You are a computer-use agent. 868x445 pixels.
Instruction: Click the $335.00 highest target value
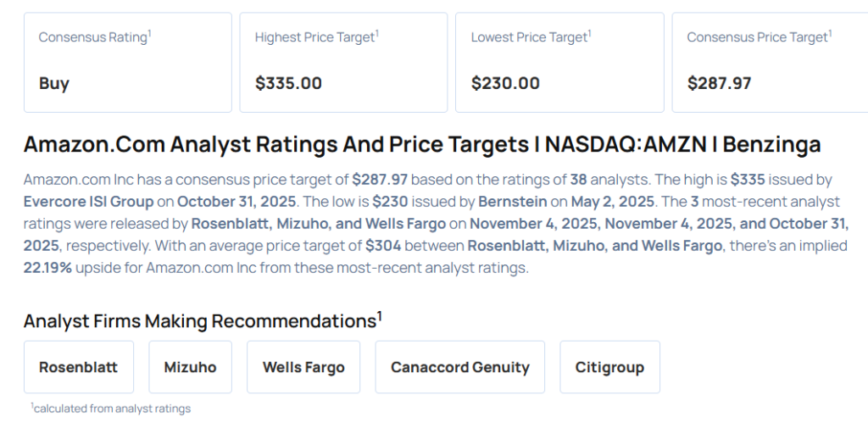288,83
